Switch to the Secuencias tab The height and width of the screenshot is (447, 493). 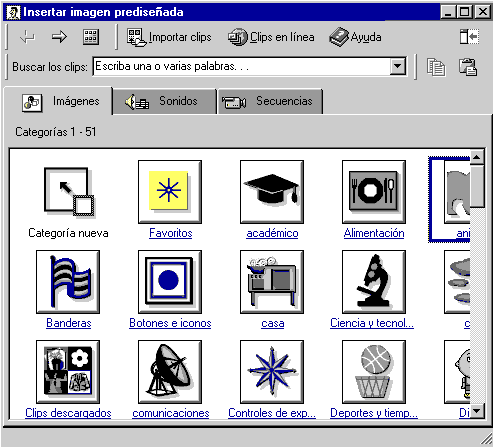point(270,101)
